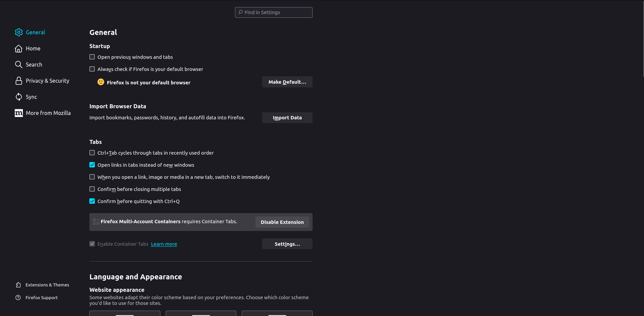The image size is (644, 316).
Task: Uncheck Open links in tabs instead of new windows
Action: 92,165
